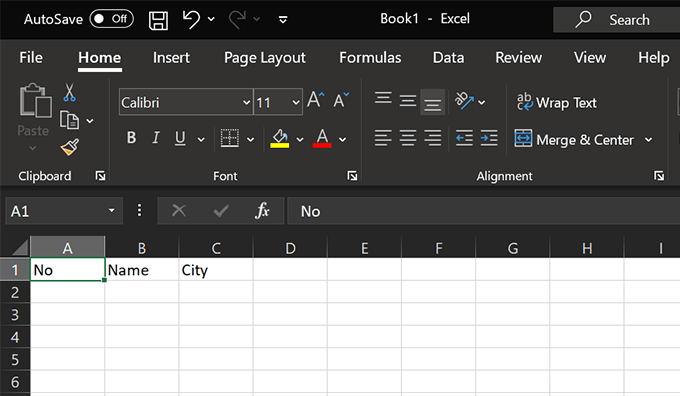
Task: Click formula bar containing No
Action: tap(484, 211)
